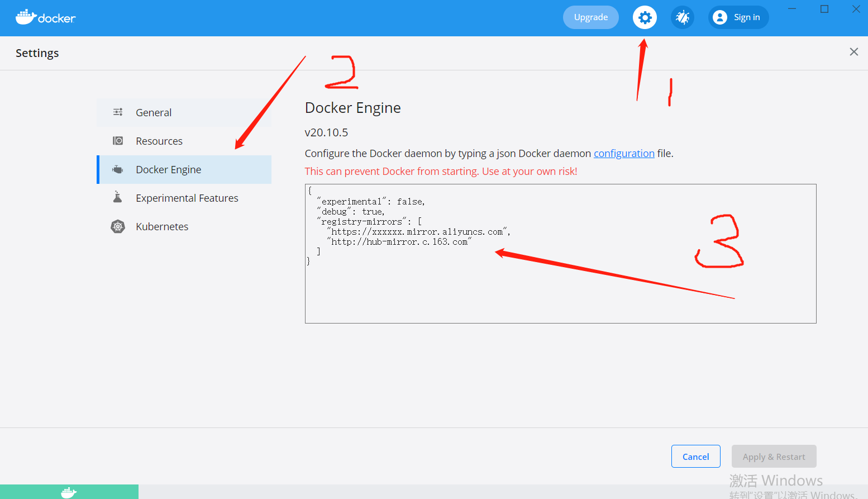Click the user avatar icon in Sign in
The height and width of the screenshot is (499, 868).
720,17
